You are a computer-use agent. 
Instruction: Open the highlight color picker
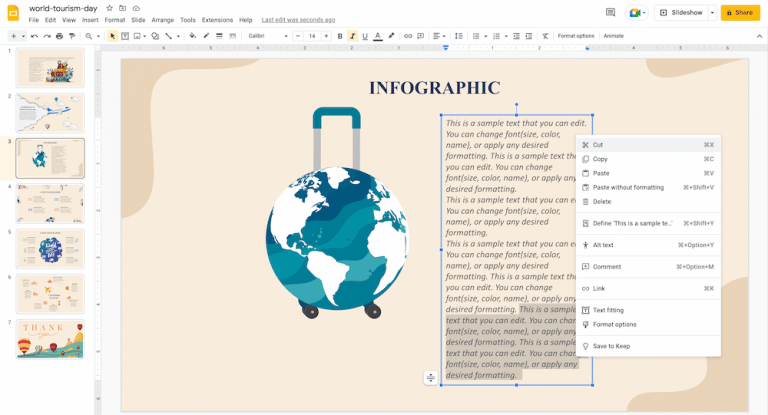[x=391, y=36]
